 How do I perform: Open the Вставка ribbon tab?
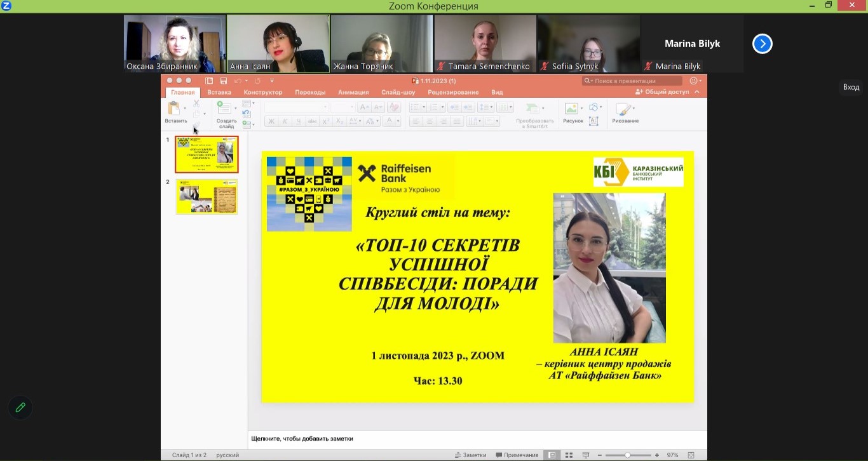point(219,92)
